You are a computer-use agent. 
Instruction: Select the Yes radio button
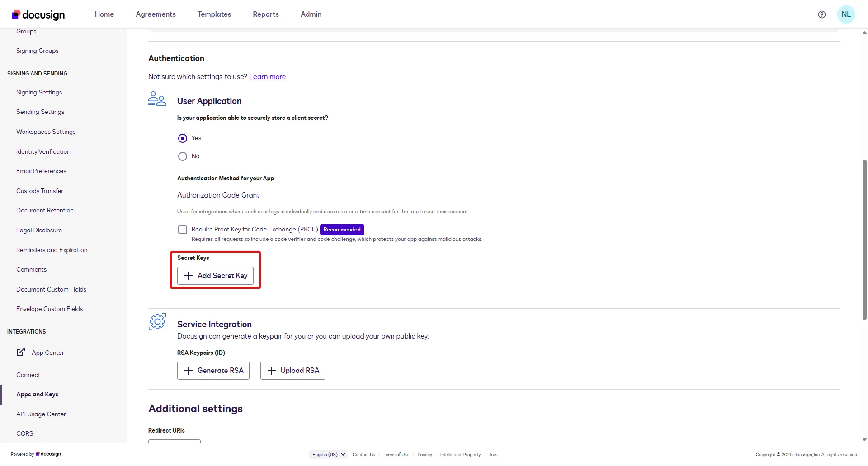183,138
